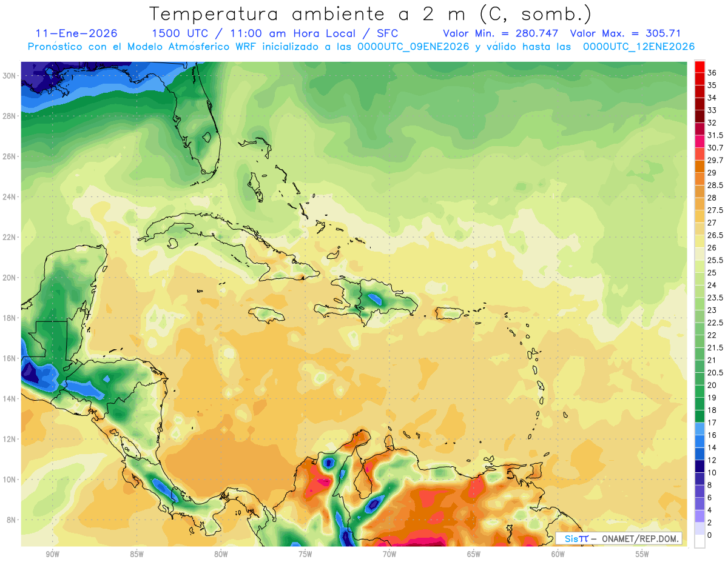The height and width of the screenshot is (562, 728).
Task: Click the title 'Temperatura ambiente a 2 m'
Action: pyautogui.click(x=311, y=13)
